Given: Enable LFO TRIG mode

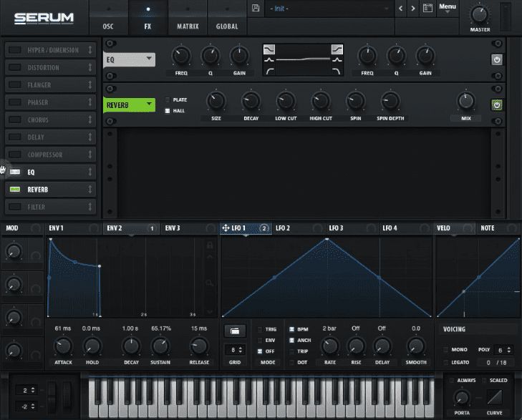Looking at the screenshot, I should click(260, 329).
